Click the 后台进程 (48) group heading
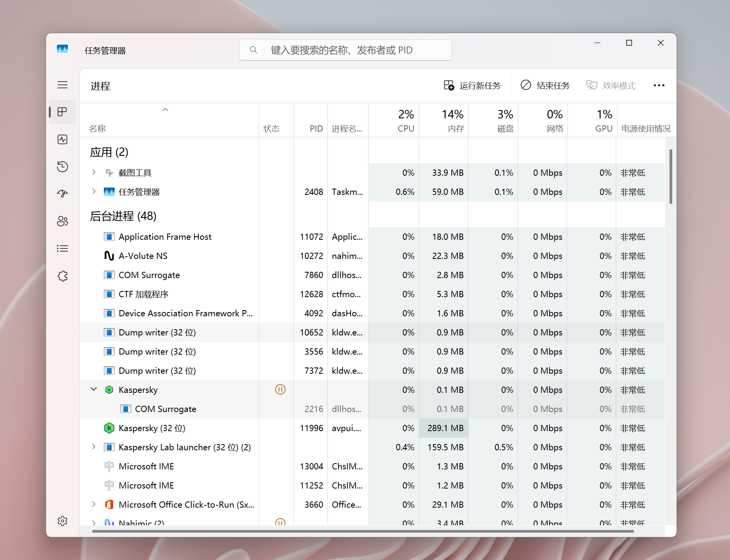 123,216
